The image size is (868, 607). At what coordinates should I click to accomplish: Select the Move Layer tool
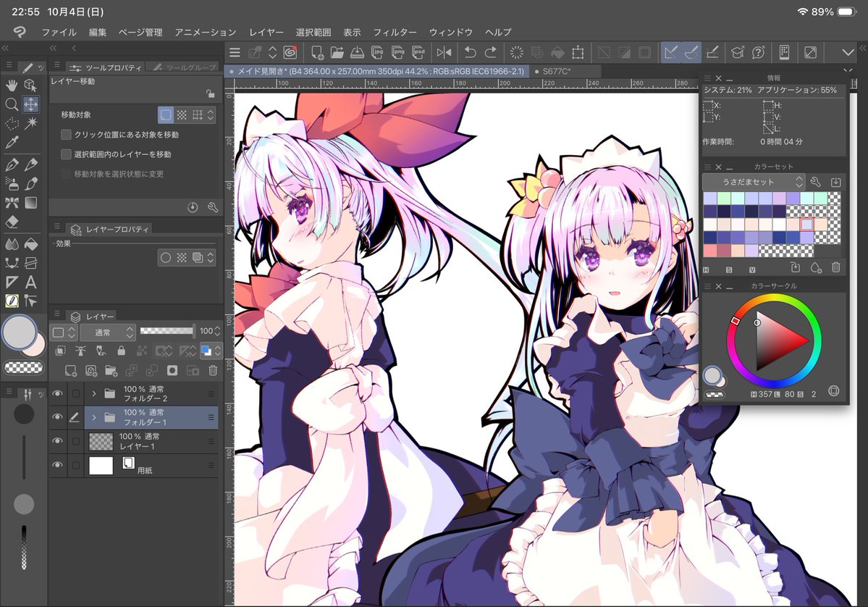point(31,104)
